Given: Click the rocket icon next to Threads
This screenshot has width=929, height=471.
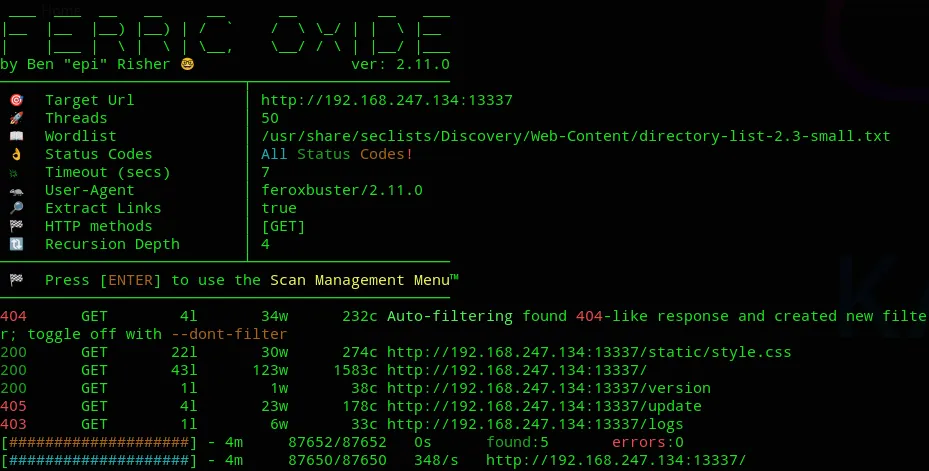Looking at the screenshot, I should coord(17,118).
